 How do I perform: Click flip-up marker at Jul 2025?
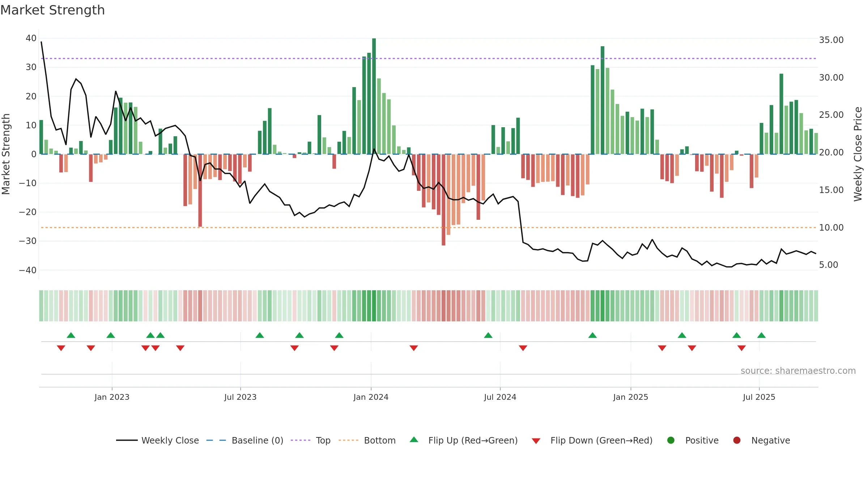point(761,335)
